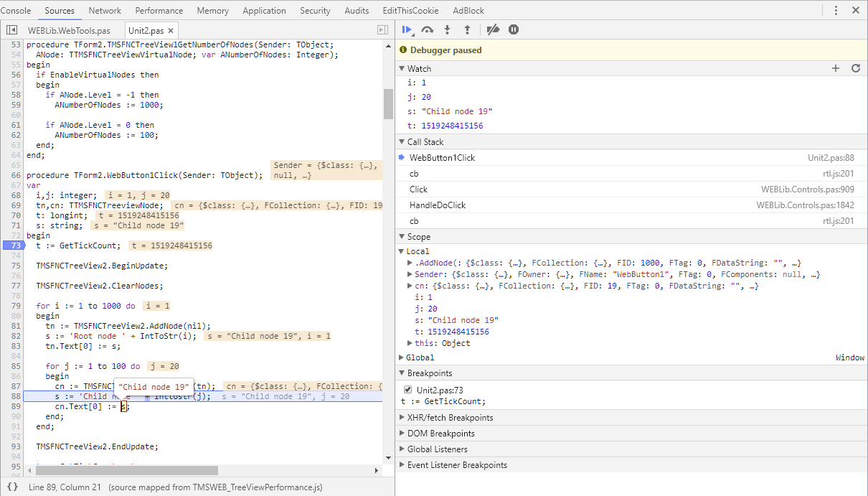The height and width of the screenshot is (496, 868).
Task: Step out of current function
Action: pos(467,29)
